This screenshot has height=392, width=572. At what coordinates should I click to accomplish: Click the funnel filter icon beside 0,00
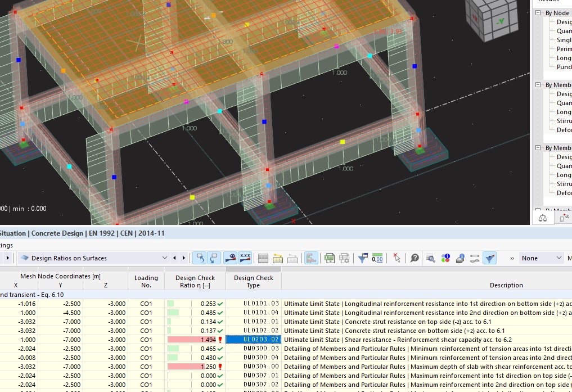point(363,258)
